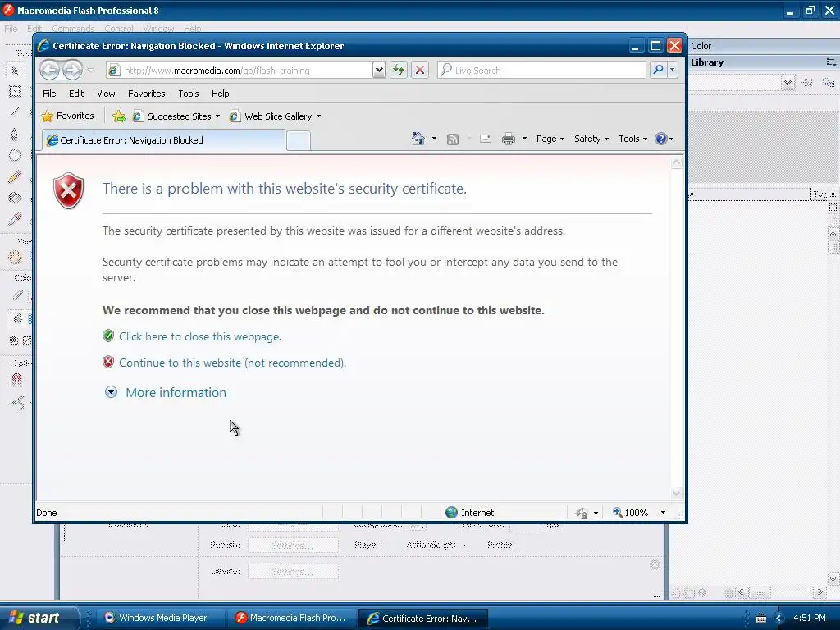
Task: Click the zoom magnifier icon in status bar
Action: pyautogui.click(x=617, y=512)
